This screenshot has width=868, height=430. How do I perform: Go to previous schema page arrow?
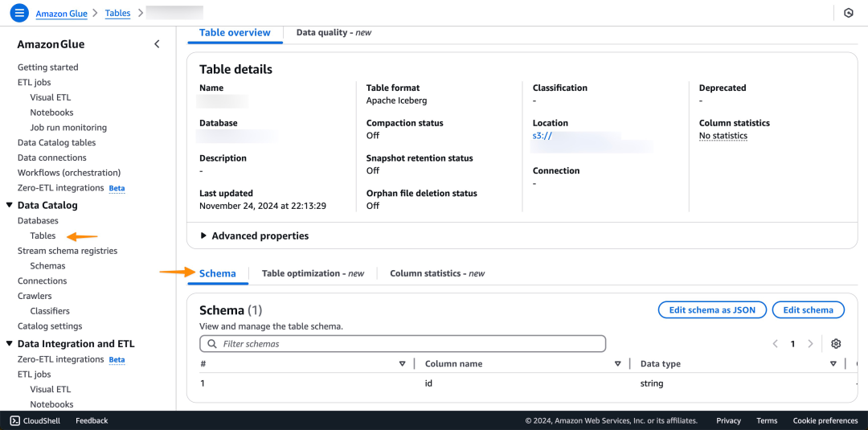coord(775,344)
